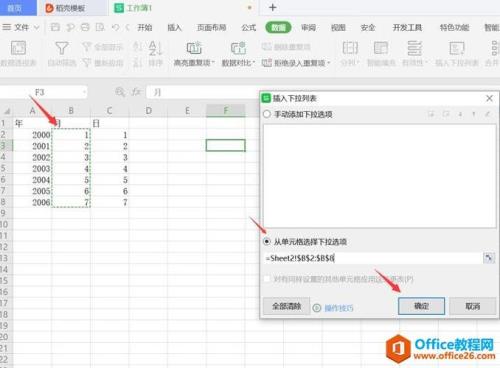The width and height of the screenshot is (500, 368).
Task: Click the edit pencil icon in dialog
Action: click(x=488, y=114)
